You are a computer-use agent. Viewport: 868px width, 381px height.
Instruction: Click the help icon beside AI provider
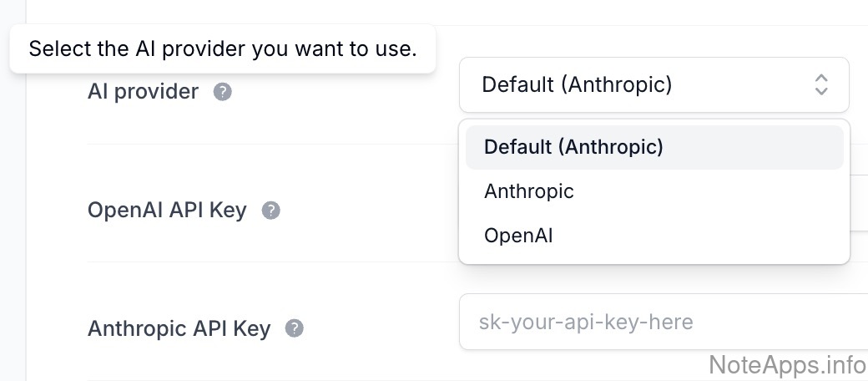pos(222,92)
